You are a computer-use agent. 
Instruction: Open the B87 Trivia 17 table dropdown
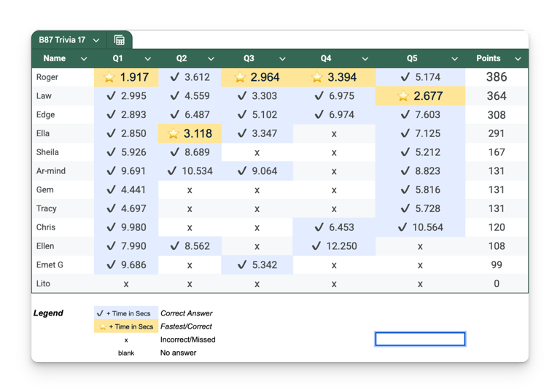[x=96, y=40]
